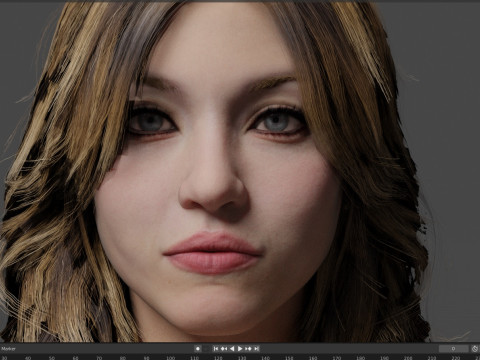
Task: Set playhead at frame 100 on timeline
Action: [x=170, y=358]
